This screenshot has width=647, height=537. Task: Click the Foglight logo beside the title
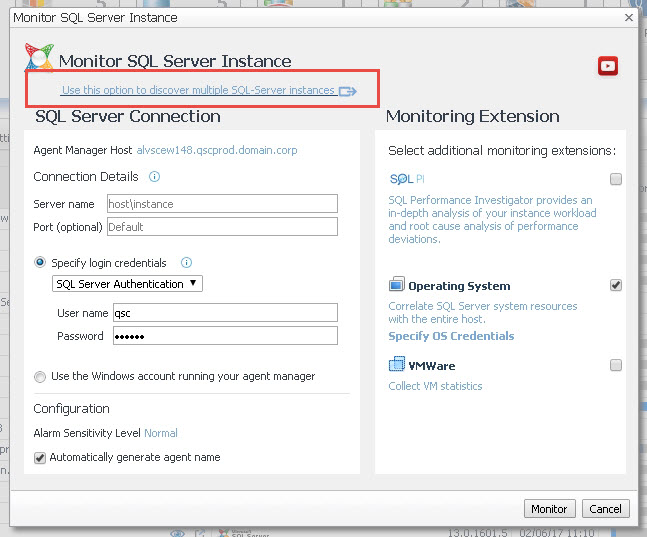pos(39,62)
